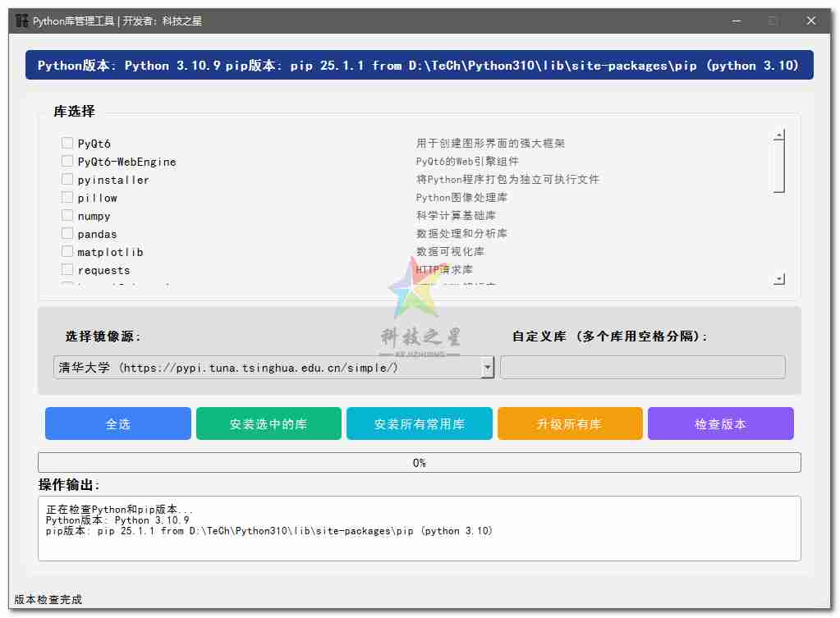
Task: Click the scroll down arrow in library list
Action: pyautogui.click(x=779, y=280)
